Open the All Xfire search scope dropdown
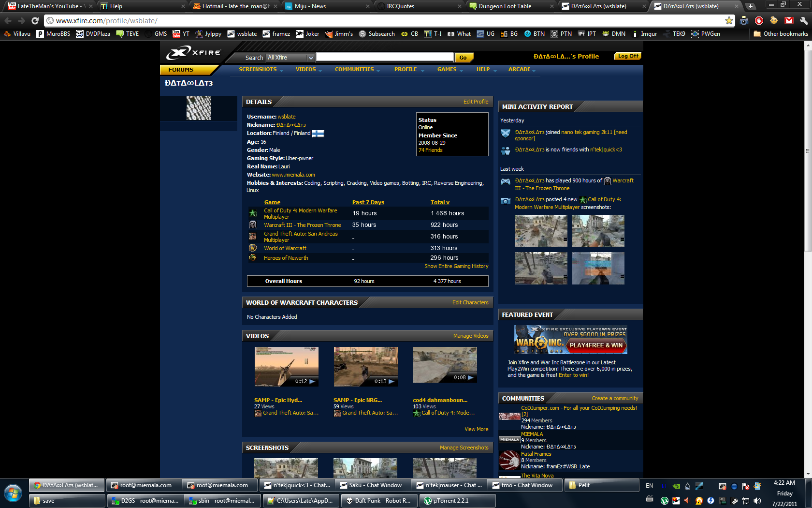The width and height of the screenshot is (812, 508). tap(290, 58)
